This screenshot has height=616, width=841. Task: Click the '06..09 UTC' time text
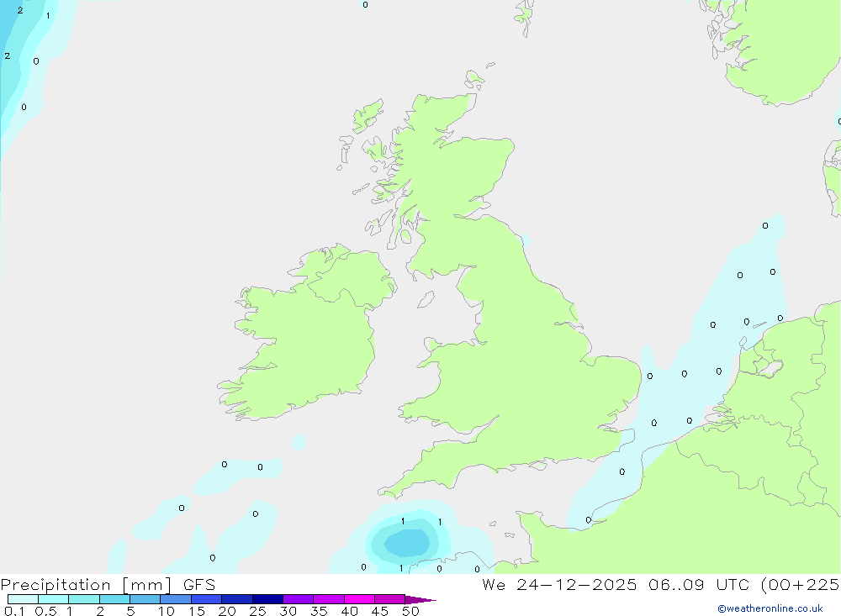698,585
